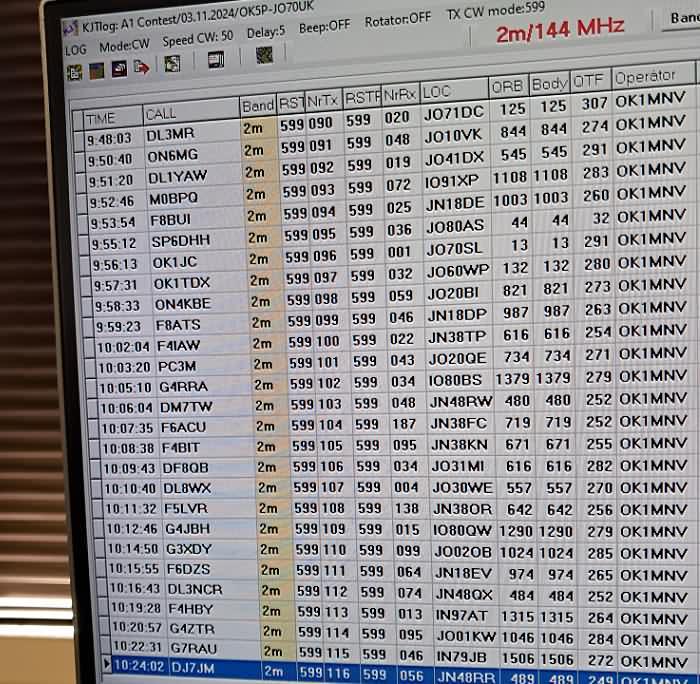Click the KJTlog application icon in the title bar
This screenshot has width=700, height=684.
click(70, 29)
